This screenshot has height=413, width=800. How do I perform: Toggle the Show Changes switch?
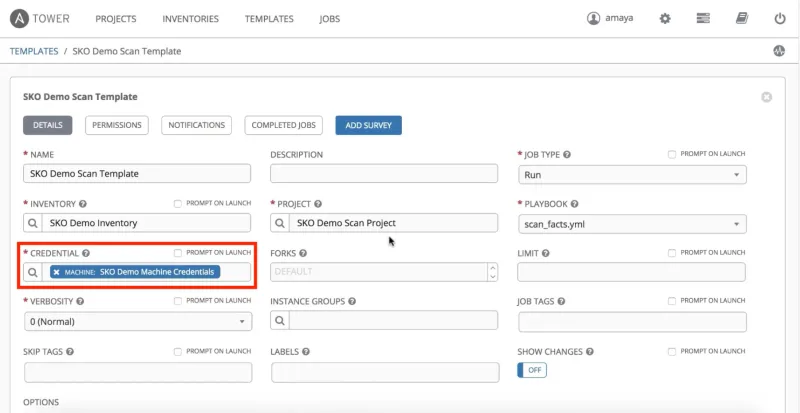click(532, 370)
